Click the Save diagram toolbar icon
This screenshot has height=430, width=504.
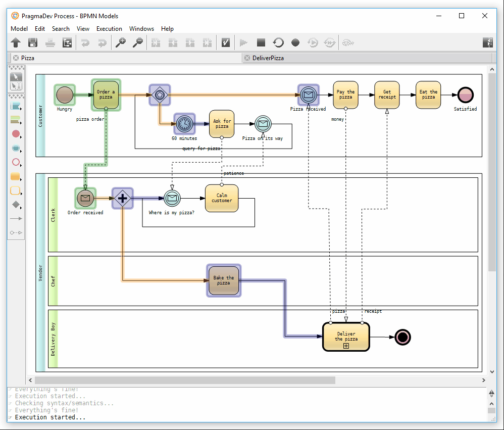[33, 43]
